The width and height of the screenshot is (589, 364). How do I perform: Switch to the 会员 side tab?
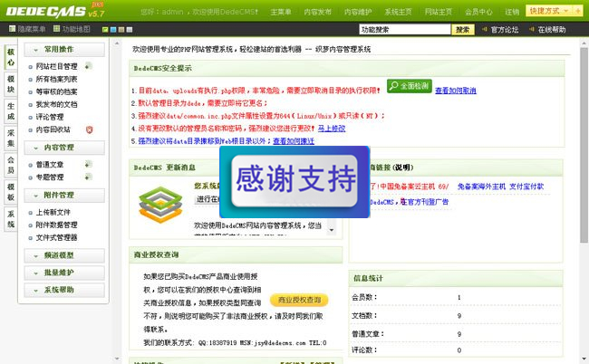pos(11,165)
